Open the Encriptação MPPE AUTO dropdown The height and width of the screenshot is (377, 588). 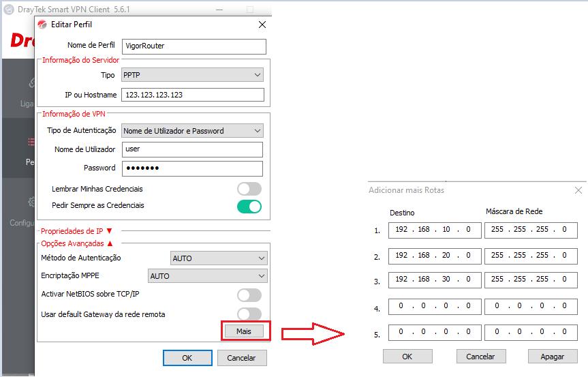[208, 276]
